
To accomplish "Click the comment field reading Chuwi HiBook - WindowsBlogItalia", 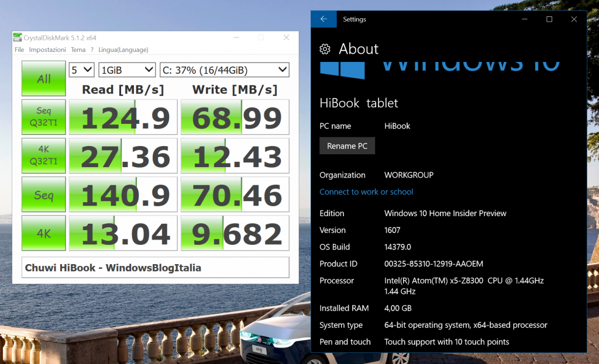I will click(156, 268).
